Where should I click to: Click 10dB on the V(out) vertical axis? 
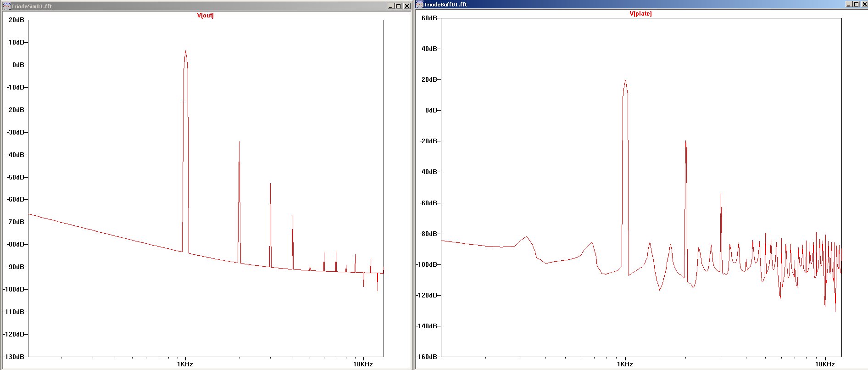(x=17, y=42)
